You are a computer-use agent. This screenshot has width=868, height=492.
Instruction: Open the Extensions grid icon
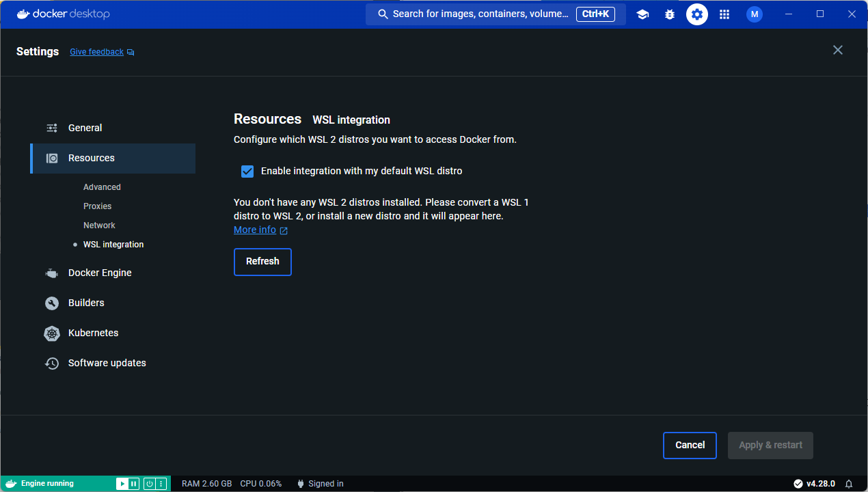pos(724,14)
